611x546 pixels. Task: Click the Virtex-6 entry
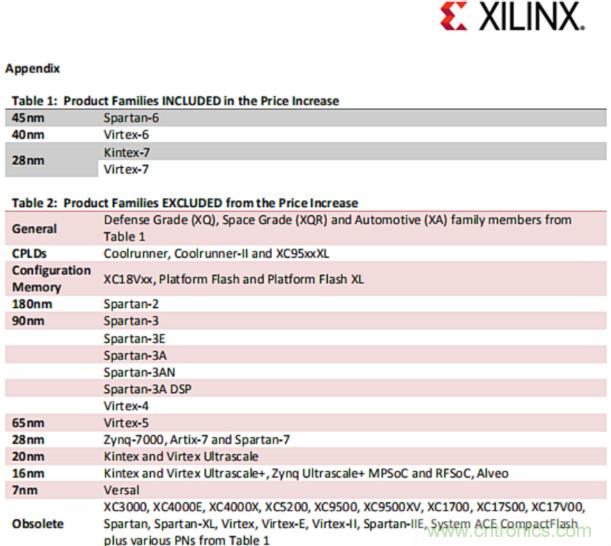coord(126,135)
